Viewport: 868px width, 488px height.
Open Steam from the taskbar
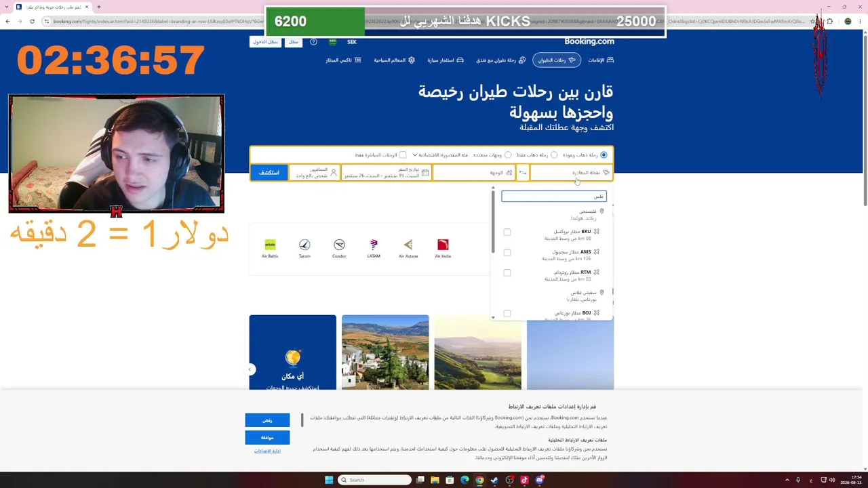494,480
